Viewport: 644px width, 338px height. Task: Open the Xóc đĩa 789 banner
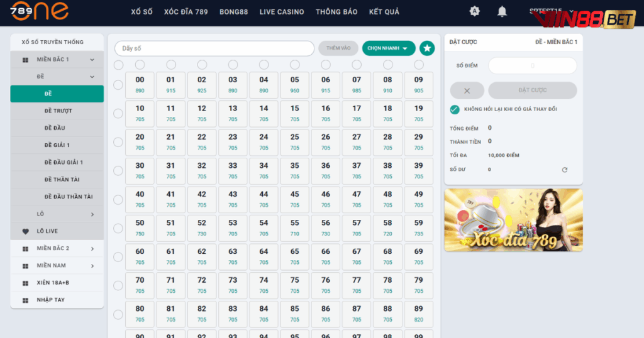tap(513, 220)
